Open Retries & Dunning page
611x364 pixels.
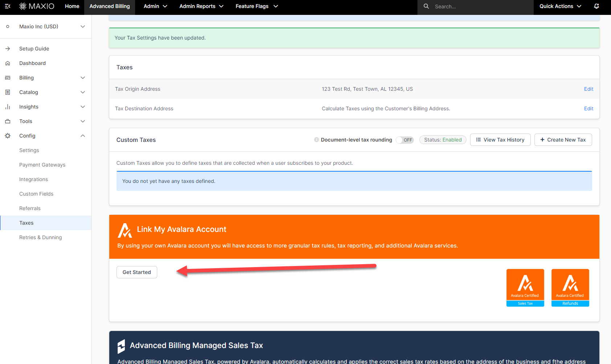(x=40, y=237)
